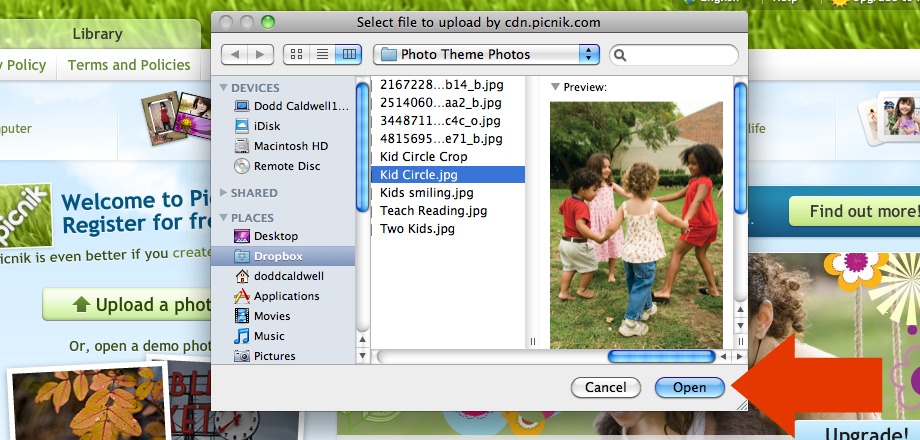Click column resize handle beside file list
Screen dimensions: 920x440
point(533,341)
